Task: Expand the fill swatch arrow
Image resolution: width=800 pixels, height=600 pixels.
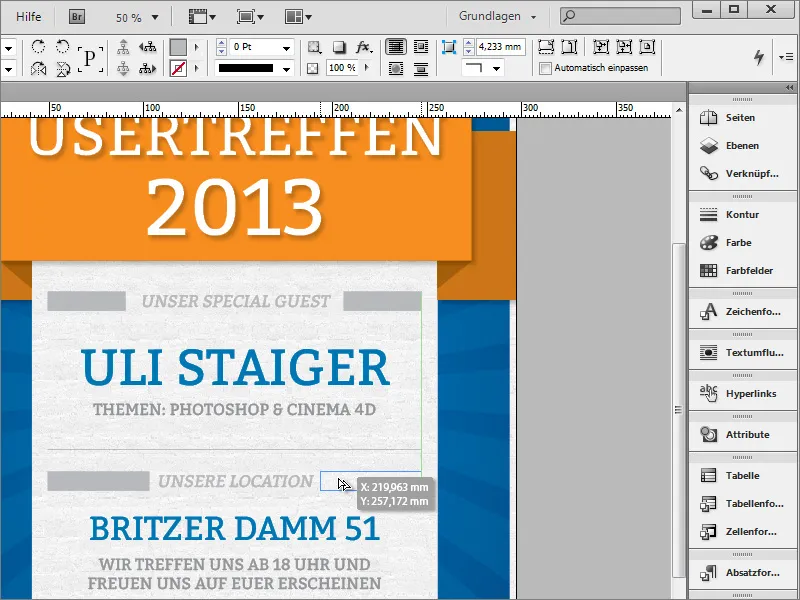Action: point(196,47)
